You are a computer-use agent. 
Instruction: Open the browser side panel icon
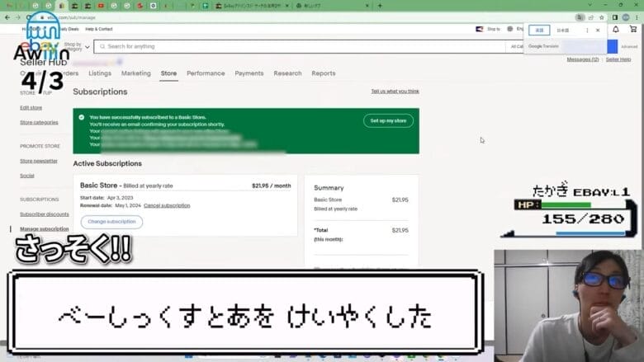click(615, 17)
